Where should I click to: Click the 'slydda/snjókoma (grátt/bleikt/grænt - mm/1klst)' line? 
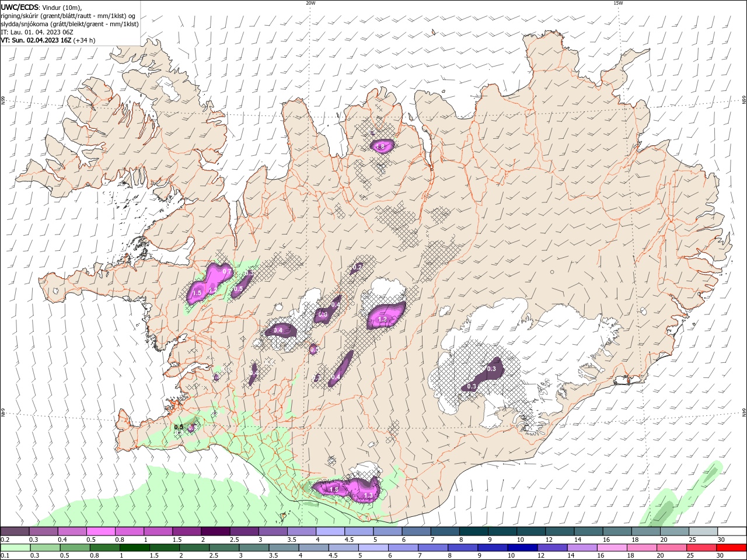(x=69, y=24)
